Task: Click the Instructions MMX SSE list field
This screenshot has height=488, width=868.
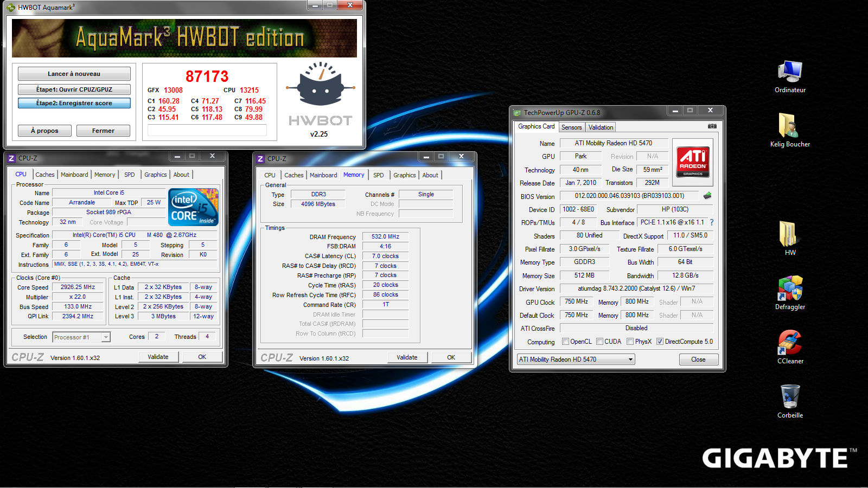Action: tap(135, 265)
